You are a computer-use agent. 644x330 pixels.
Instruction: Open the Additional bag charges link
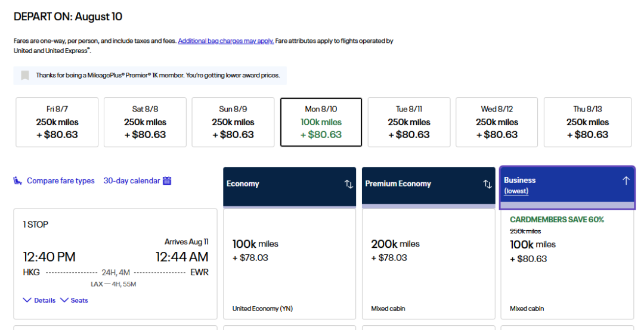pyautogui.click(x=225, y=41)
